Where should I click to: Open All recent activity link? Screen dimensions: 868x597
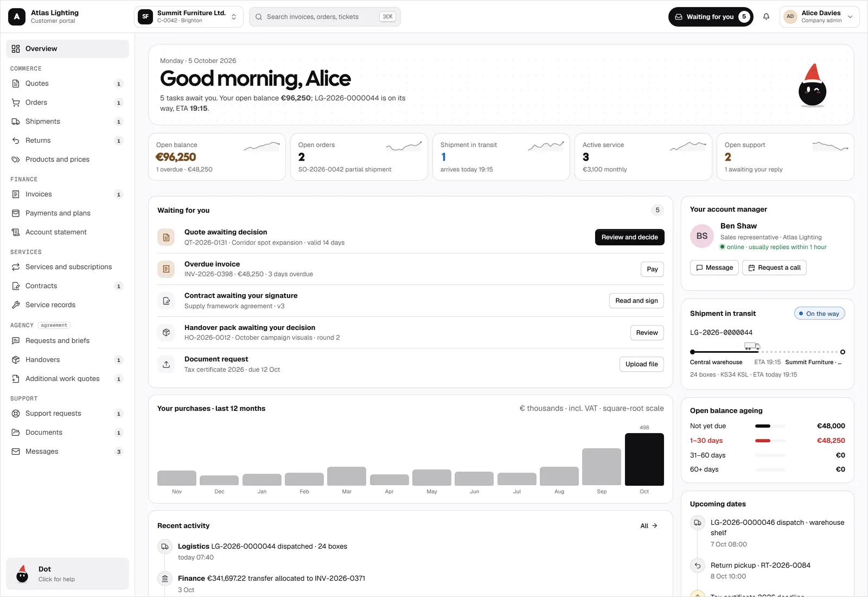coord(649,526)
